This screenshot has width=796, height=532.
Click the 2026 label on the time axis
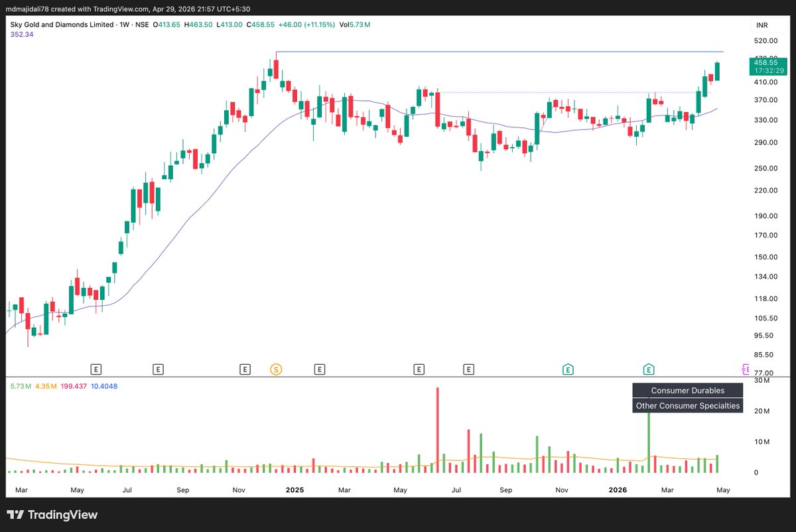(618, 490)
